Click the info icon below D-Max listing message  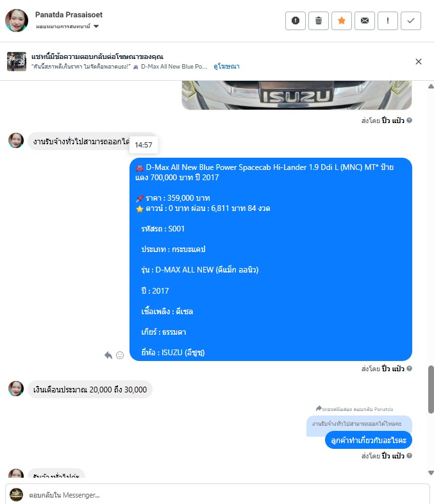409,368
